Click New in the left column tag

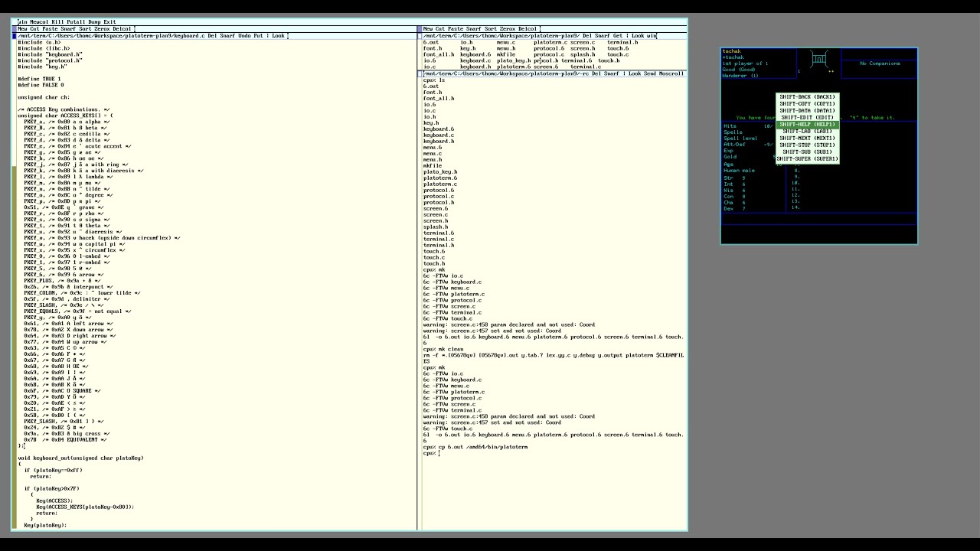pyautogui.click(x=22, y=28)
